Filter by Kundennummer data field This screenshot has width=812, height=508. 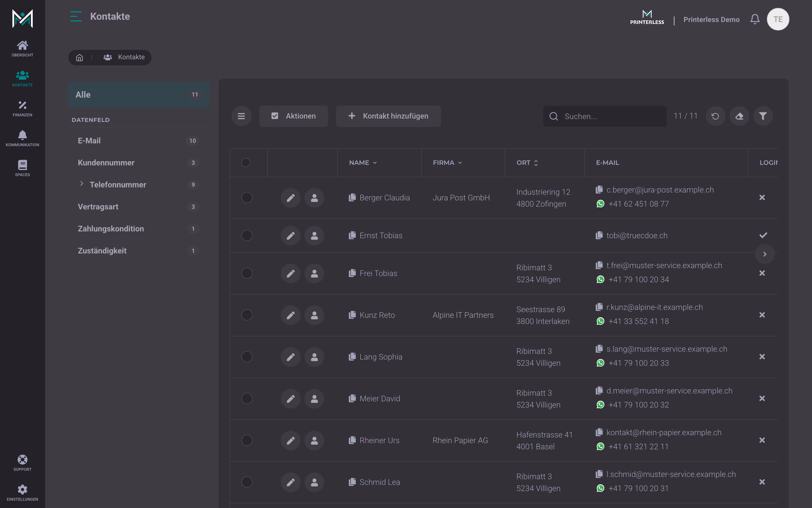tap(139, 163)
